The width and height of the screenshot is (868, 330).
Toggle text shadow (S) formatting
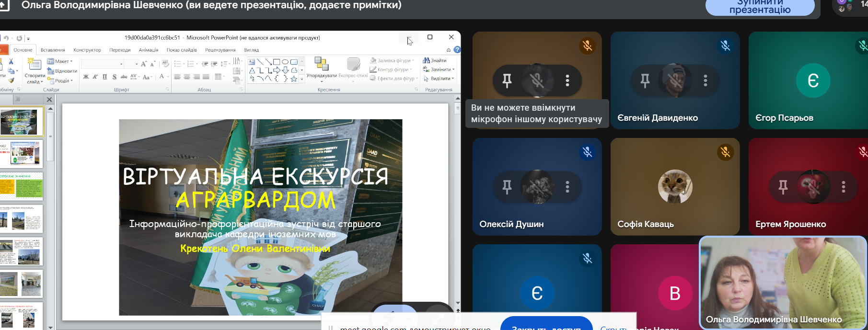point(114,77)
